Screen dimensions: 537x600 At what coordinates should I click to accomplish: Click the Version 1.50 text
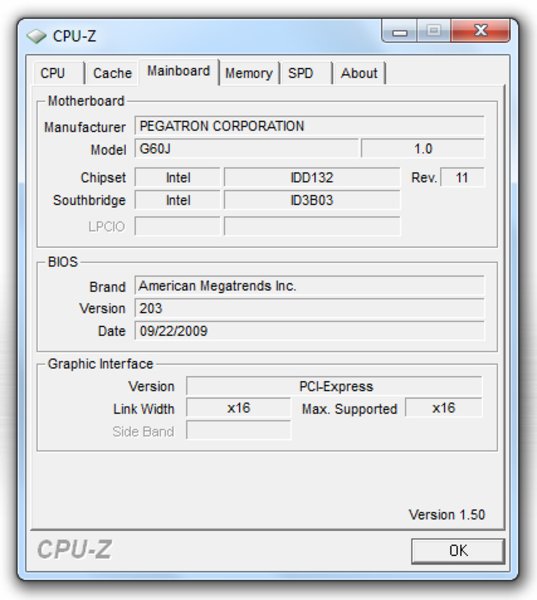click(x=447, y=515)
